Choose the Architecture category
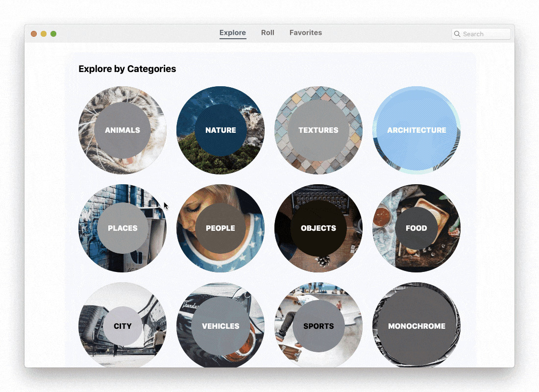539x392 pixels. click(x=416, y=130)
